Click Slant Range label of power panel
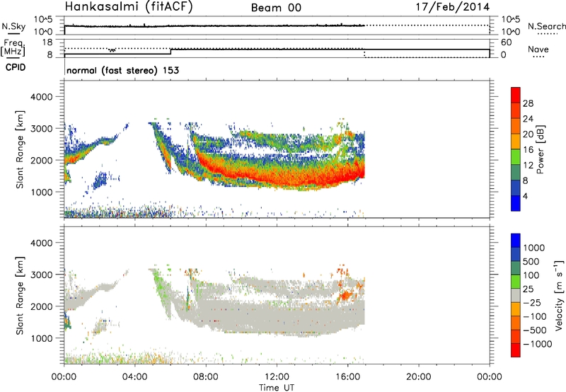The width and height of the screenshot is (566, 392). point(20,149)
